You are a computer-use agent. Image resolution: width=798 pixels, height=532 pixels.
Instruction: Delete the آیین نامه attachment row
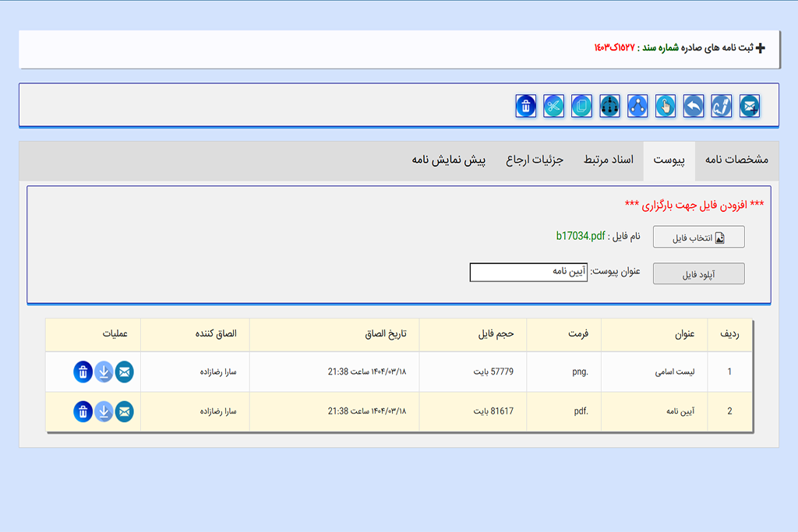(83, 412)
